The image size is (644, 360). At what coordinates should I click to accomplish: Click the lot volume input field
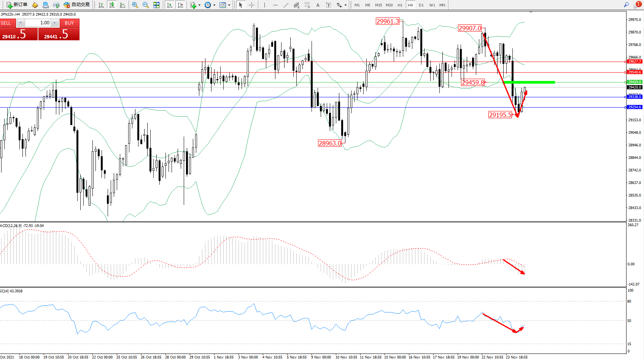pos(38,23)
